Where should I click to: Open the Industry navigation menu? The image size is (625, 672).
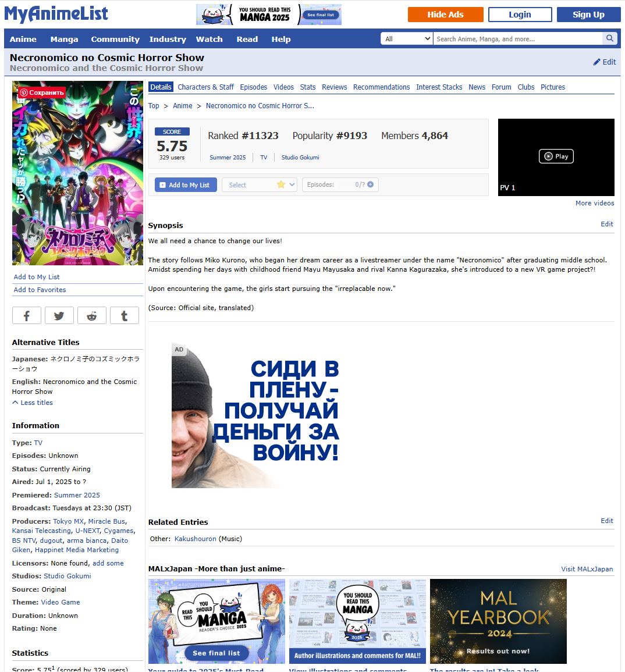point(168,39)
